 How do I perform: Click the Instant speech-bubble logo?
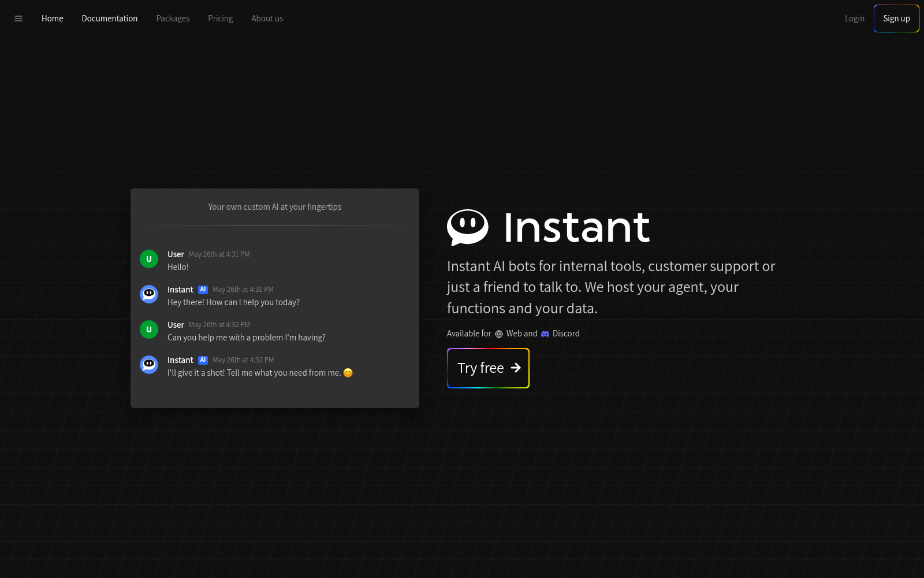point(468,227)
